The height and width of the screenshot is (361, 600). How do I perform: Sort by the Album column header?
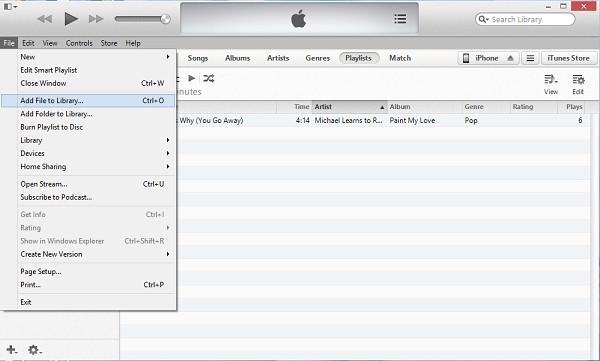424,107
